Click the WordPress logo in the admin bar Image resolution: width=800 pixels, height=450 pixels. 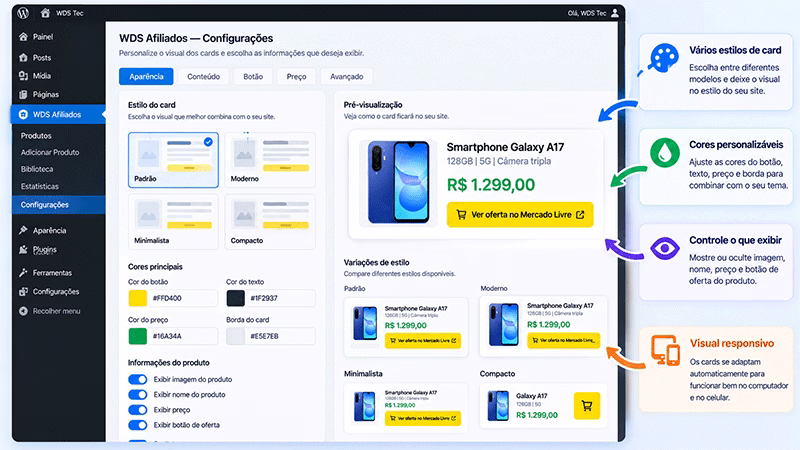pyautogui.click(x=23, y=13)
